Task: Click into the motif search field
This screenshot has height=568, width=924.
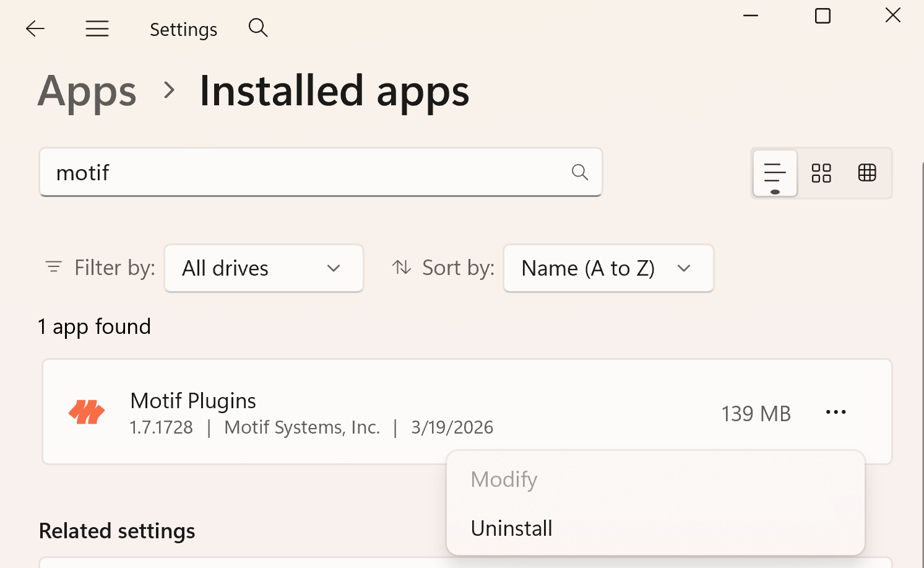Action: 321,172
